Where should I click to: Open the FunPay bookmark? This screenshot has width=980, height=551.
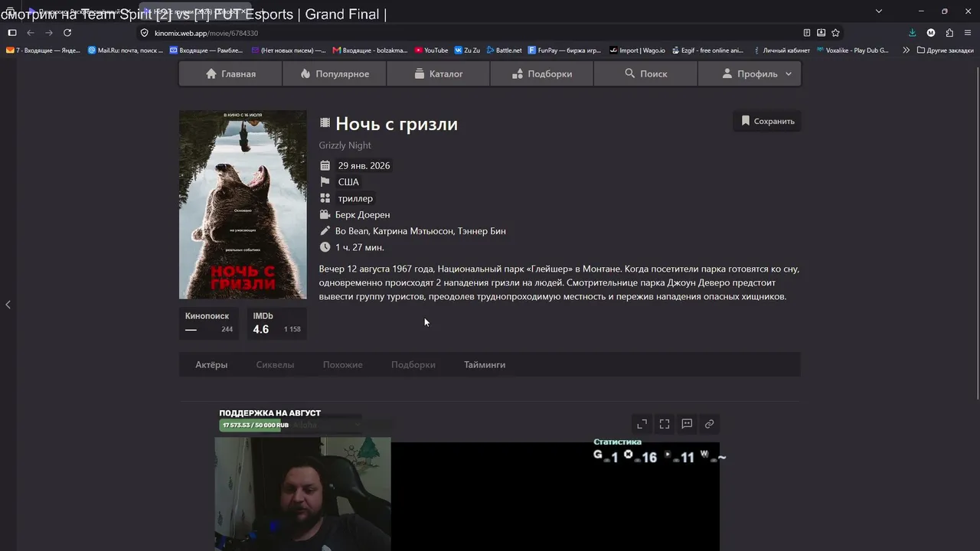tap(565, 51)
